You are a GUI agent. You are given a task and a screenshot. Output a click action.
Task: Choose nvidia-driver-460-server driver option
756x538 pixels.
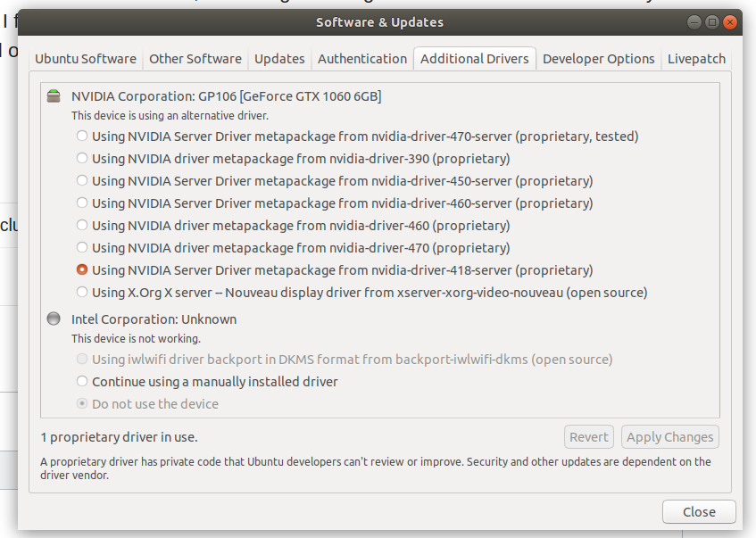(x=82, y=203)
